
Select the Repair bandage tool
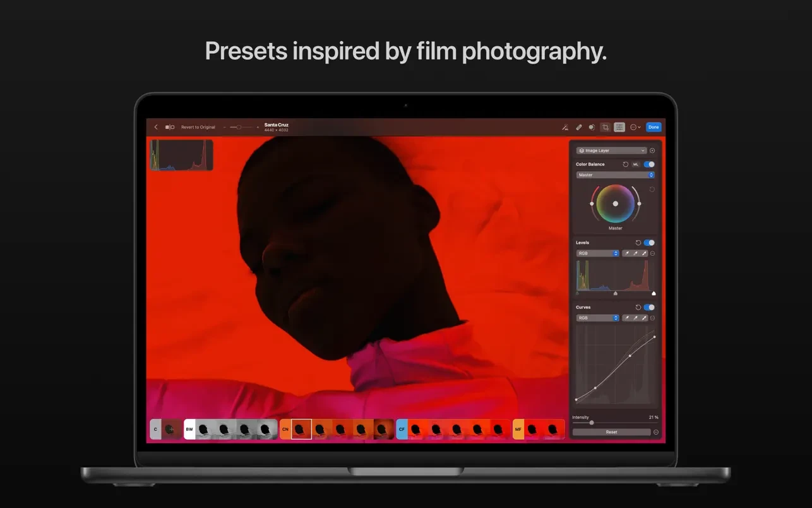tap(578, 127)
